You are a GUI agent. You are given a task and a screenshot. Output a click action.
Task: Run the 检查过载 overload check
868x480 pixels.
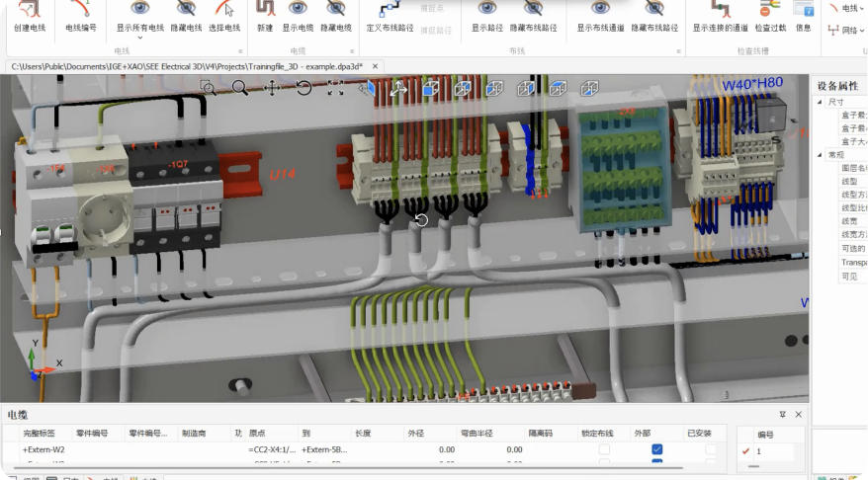pyautogui.click(x=770, y=17)
